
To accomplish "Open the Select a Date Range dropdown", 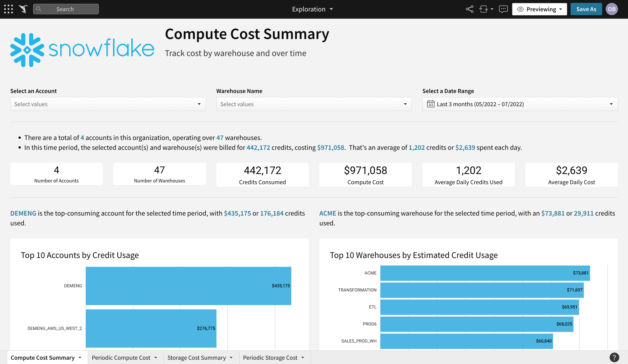I will click(520, 104).
